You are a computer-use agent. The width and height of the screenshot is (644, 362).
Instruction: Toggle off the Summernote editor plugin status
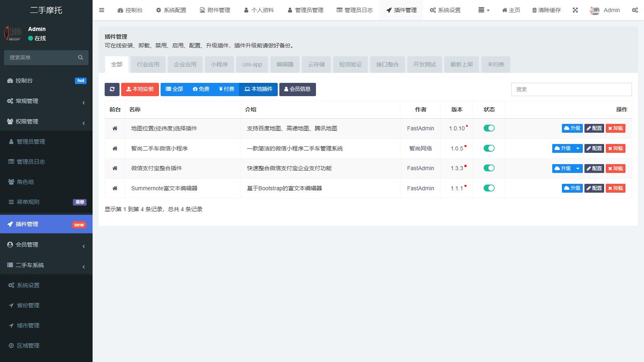489,188
